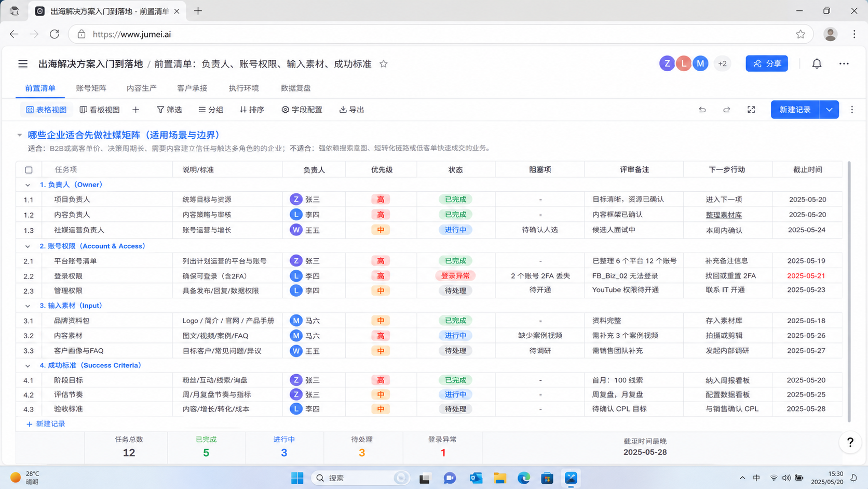
Task: Export the table with 导出
Action: [351, 110]
